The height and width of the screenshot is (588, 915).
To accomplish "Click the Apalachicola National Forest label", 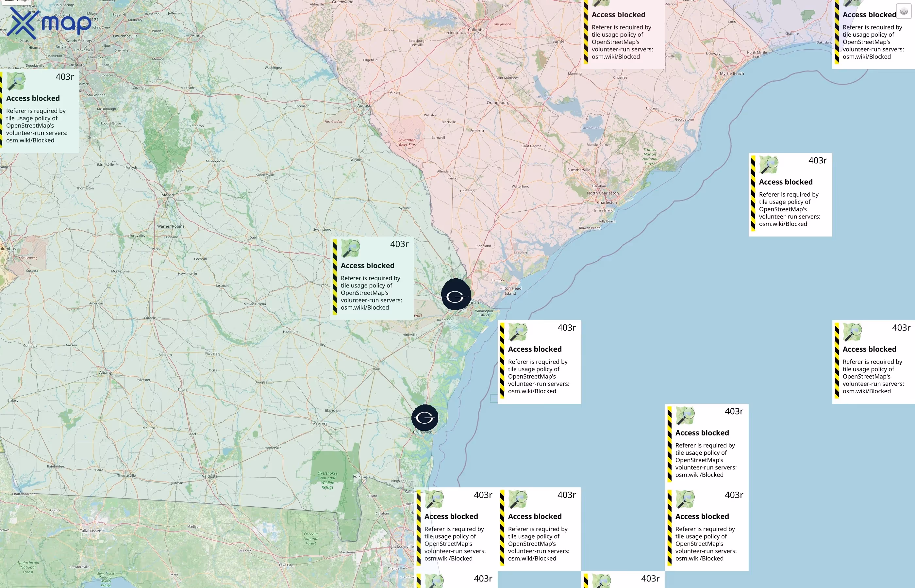I will [x=28, y=567].
